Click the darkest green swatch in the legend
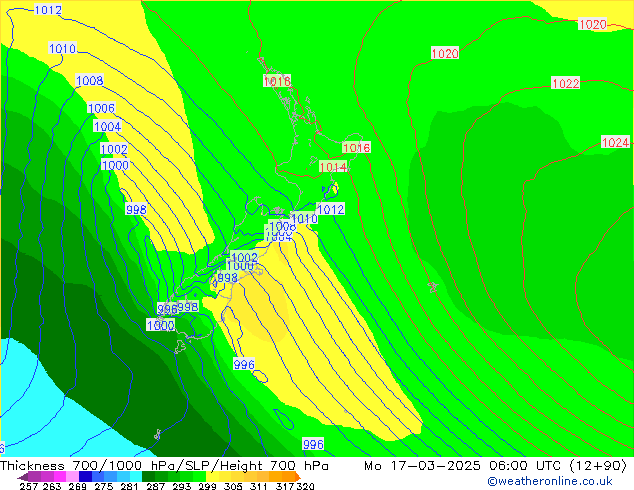 148,476
